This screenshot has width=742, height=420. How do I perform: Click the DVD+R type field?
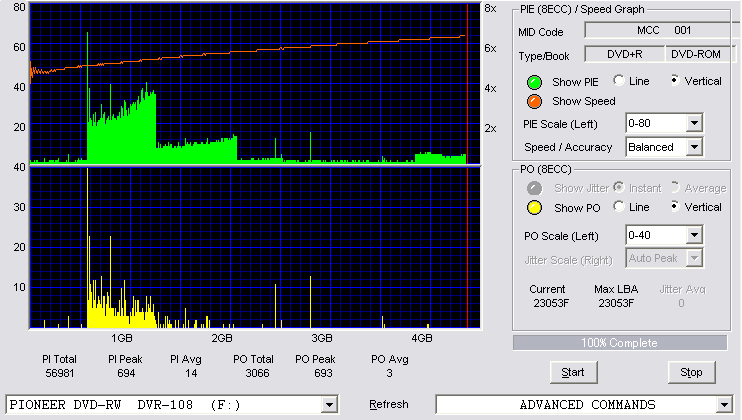tap(625, 54)
